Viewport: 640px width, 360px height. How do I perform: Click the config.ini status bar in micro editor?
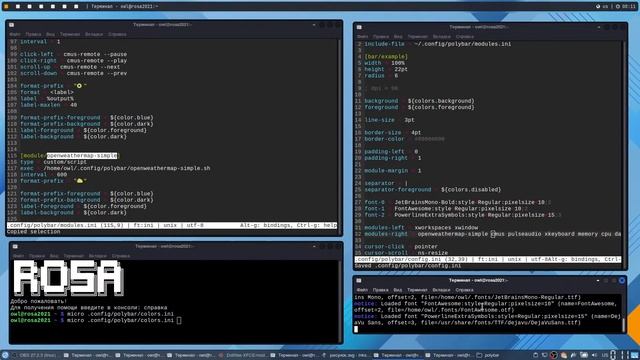point(488,260)
